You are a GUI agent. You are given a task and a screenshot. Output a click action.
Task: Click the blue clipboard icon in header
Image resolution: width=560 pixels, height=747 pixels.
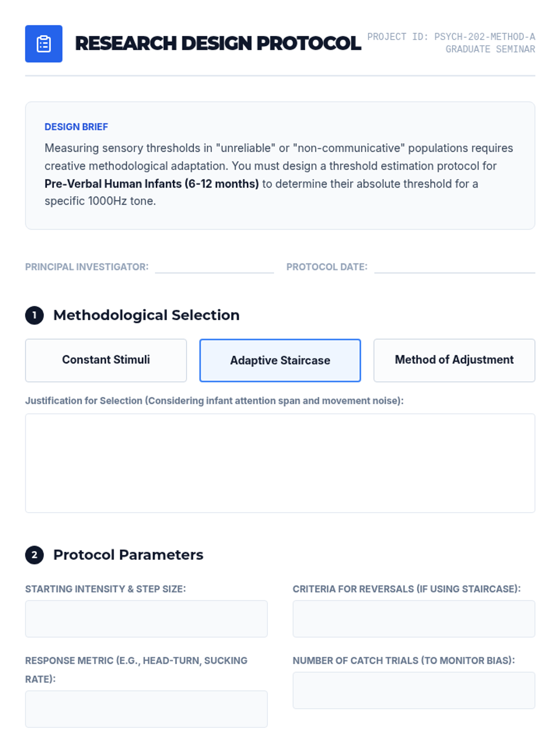pos(43,44)
